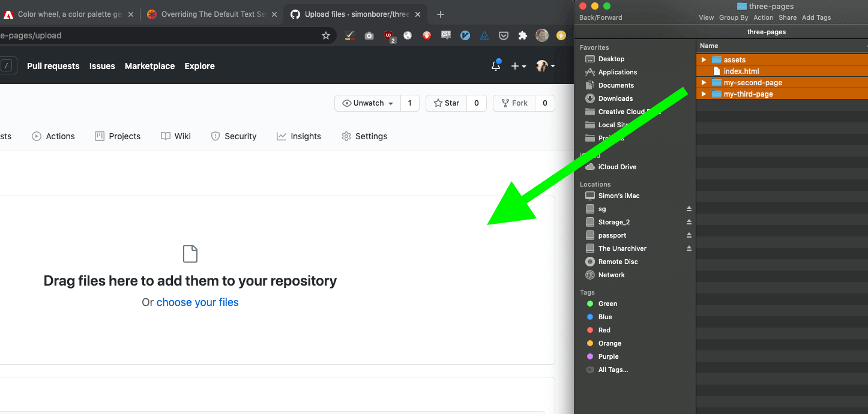Open Applications in Finder sidebar

pos(610,72)
